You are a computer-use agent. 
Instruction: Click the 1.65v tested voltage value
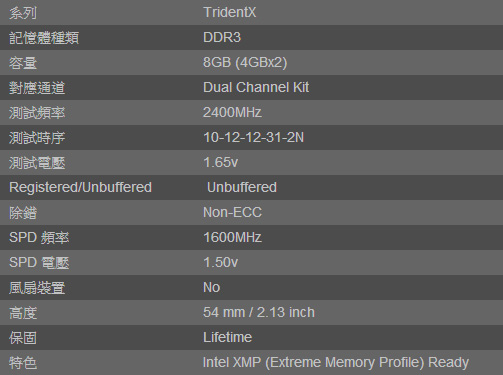tap(220, 162)
